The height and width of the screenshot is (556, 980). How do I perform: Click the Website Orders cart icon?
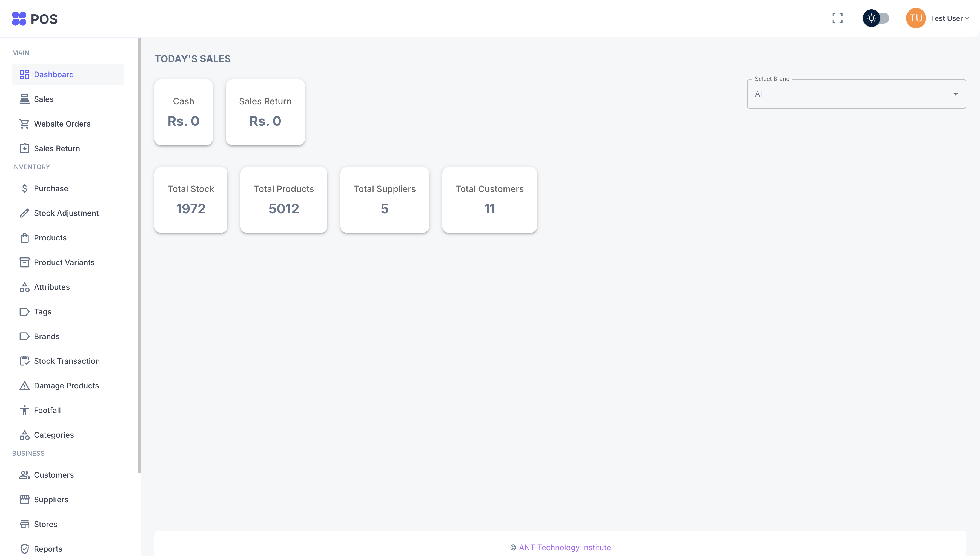point(24,124)
